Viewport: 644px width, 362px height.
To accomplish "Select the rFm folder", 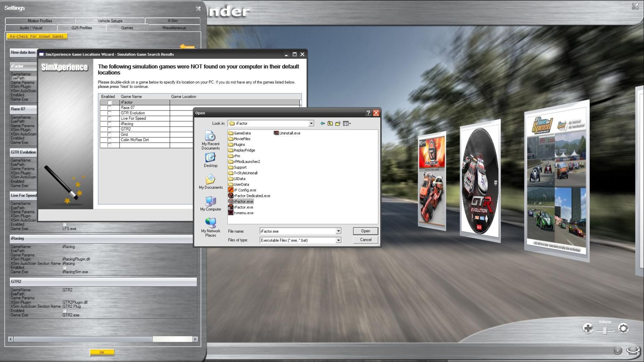I will (234, 156).
